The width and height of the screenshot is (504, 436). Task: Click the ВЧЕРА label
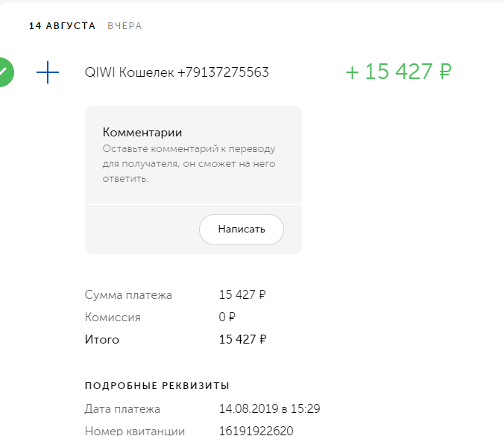[125, 26]
